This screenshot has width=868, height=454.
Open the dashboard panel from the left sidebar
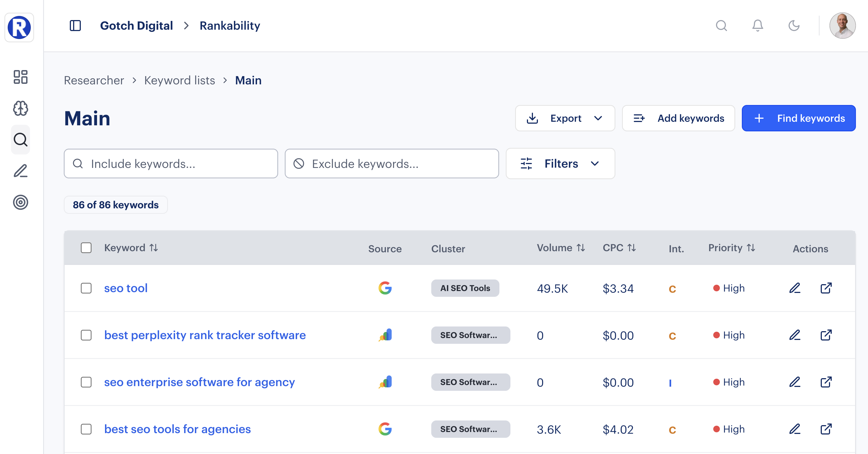[20, 77]
